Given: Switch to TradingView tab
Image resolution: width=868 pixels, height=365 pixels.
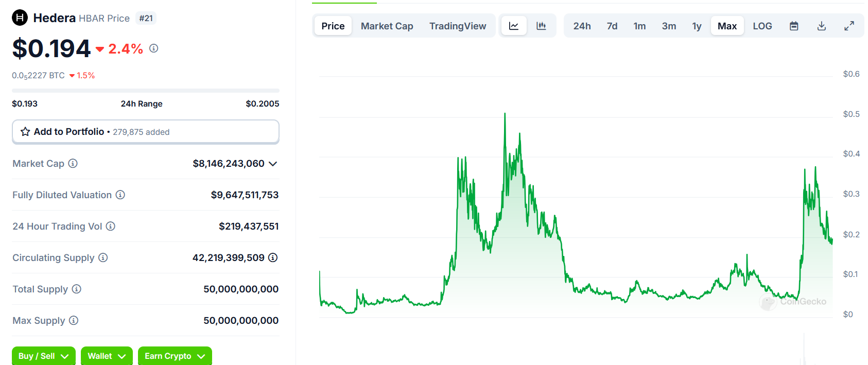Looking at the screenshot, I should click(x=458, y=26).
